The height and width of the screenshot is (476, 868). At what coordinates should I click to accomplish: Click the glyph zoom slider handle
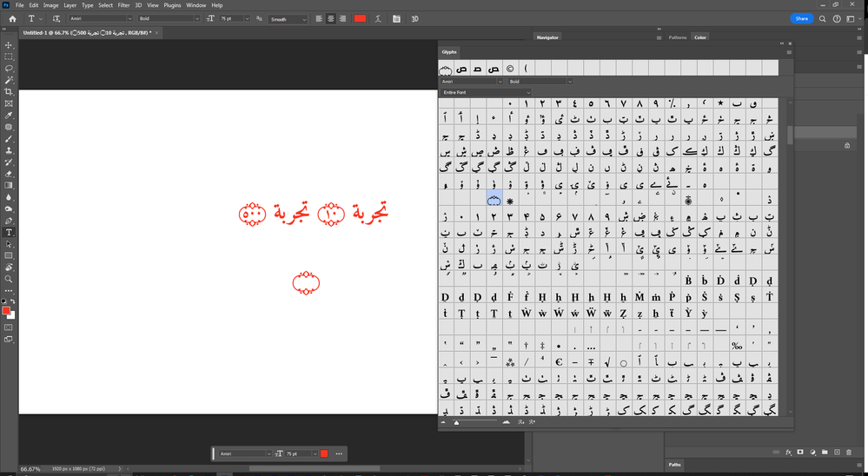pyautogui.click(x=456, y=422)
